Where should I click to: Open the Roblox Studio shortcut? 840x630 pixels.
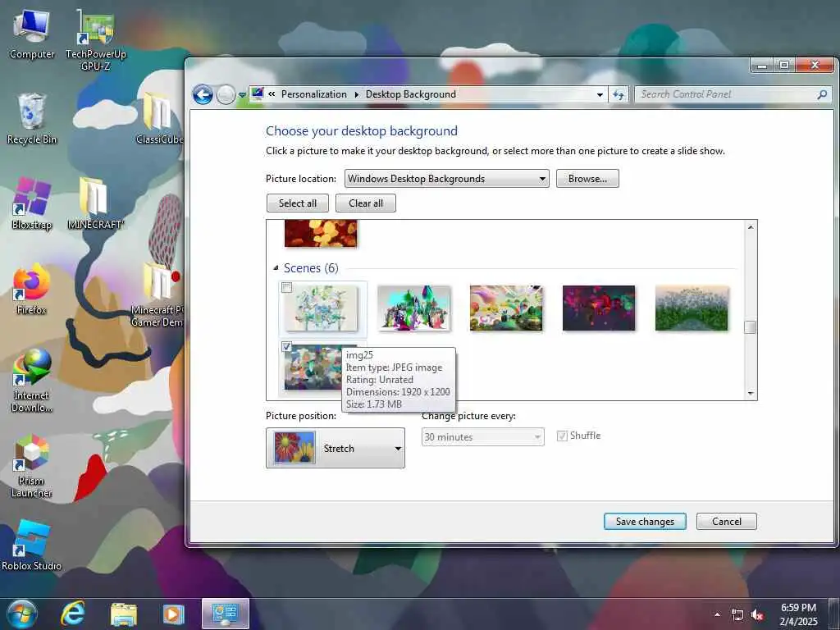click(32, 546)
